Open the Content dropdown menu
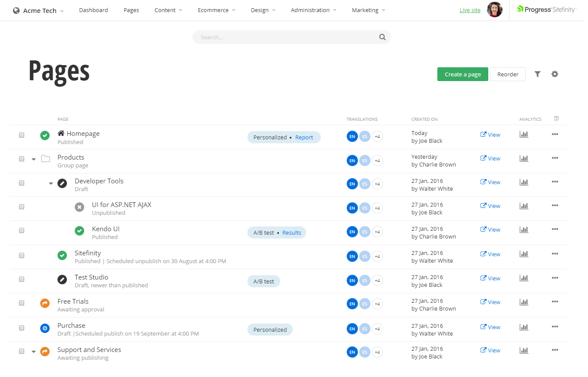The width and height of the screenshot is (588, 377). (x=168, y=10)
